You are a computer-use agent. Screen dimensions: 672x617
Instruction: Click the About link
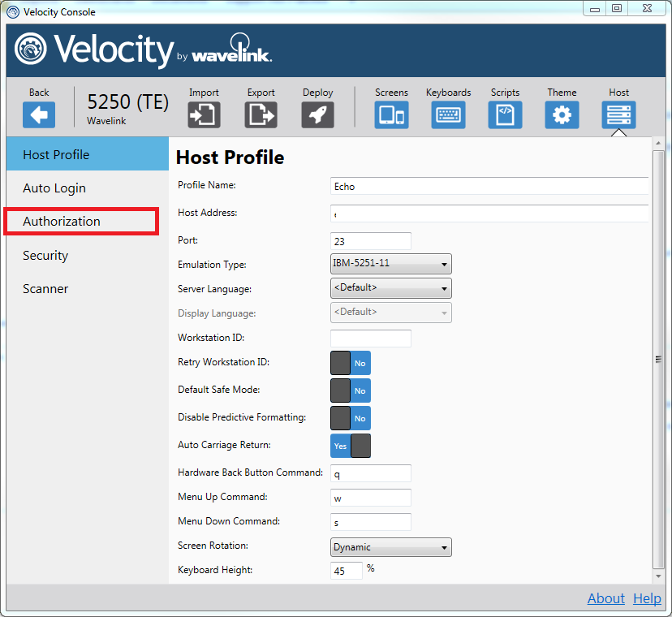pyautogui.click(x=605, y=598)
